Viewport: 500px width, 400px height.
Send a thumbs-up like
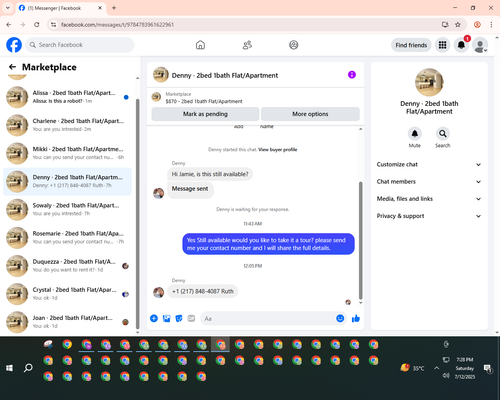point(356,318)
